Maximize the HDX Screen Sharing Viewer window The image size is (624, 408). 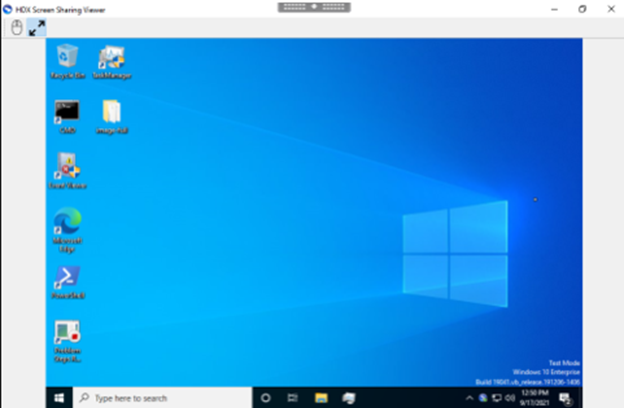pos(582,9)
